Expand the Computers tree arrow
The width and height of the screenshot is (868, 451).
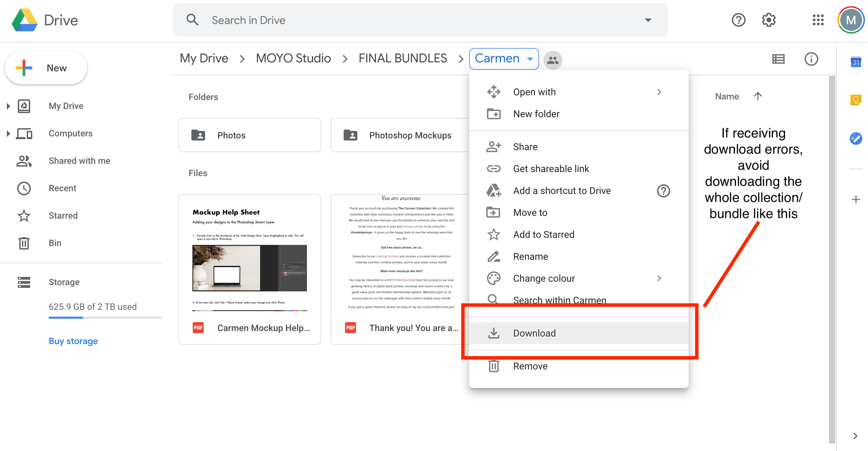click(8, 133)
